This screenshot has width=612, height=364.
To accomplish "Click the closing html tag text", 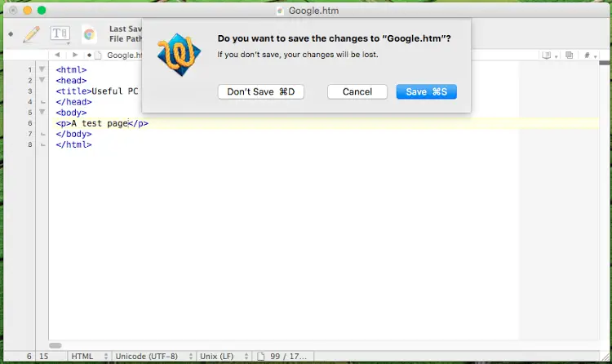I will (x=73, y=144).
